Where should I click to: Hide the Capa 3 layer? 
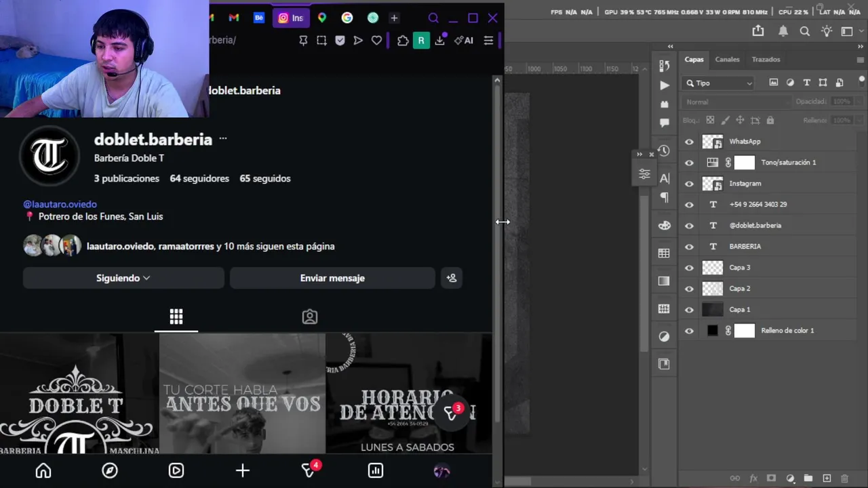click(x=690, y=268)
